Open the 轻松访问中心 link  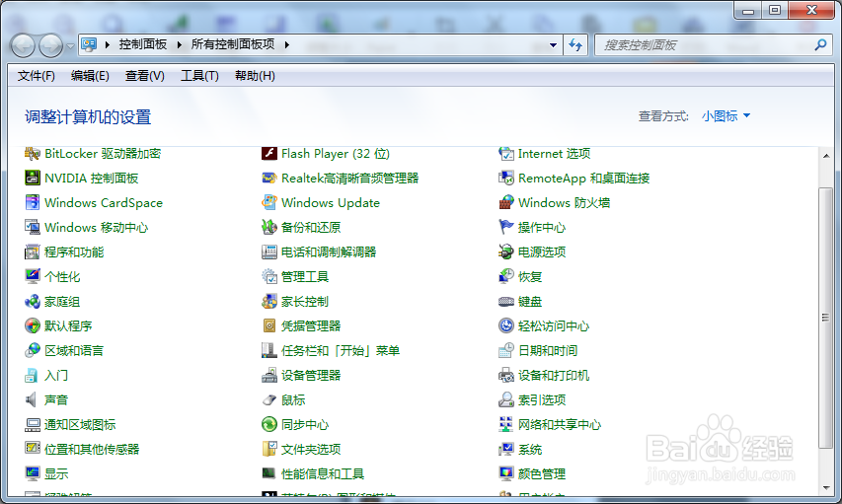point(554,325)
